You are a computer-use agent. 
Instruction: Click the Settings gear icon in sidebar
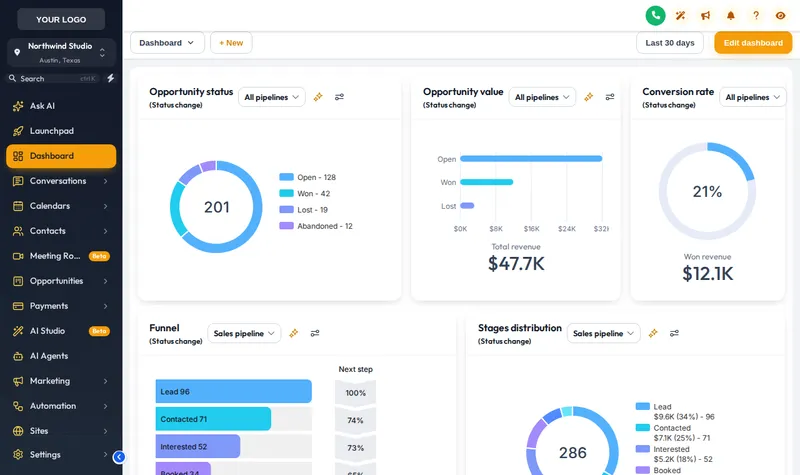(18, 454)
